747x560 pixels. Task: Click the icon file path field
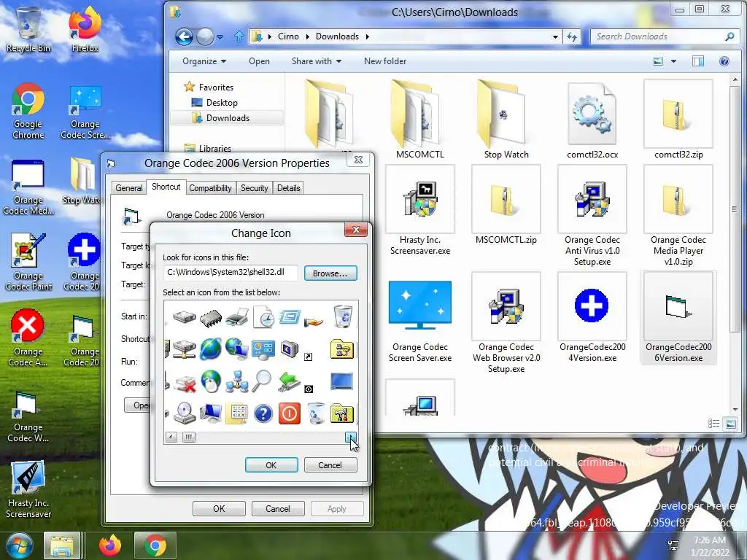point(230,273)
